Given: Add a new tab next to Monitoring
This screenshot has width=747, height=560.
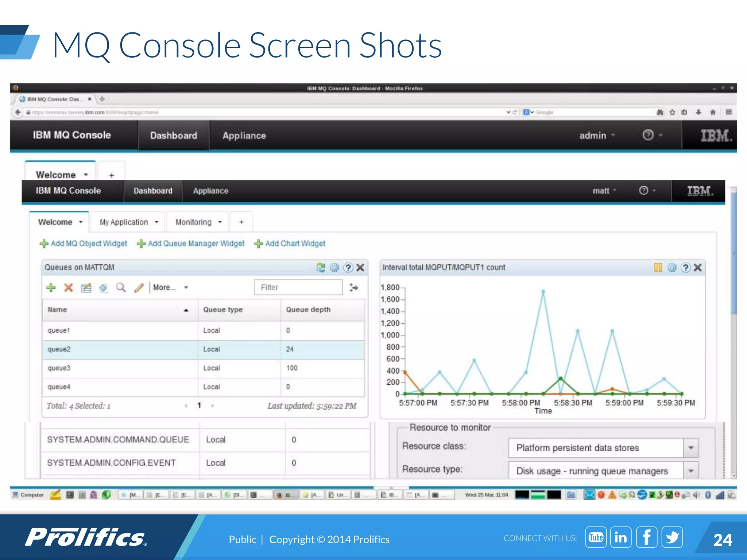Looking at the screenshot, I should tap(241, 222).
